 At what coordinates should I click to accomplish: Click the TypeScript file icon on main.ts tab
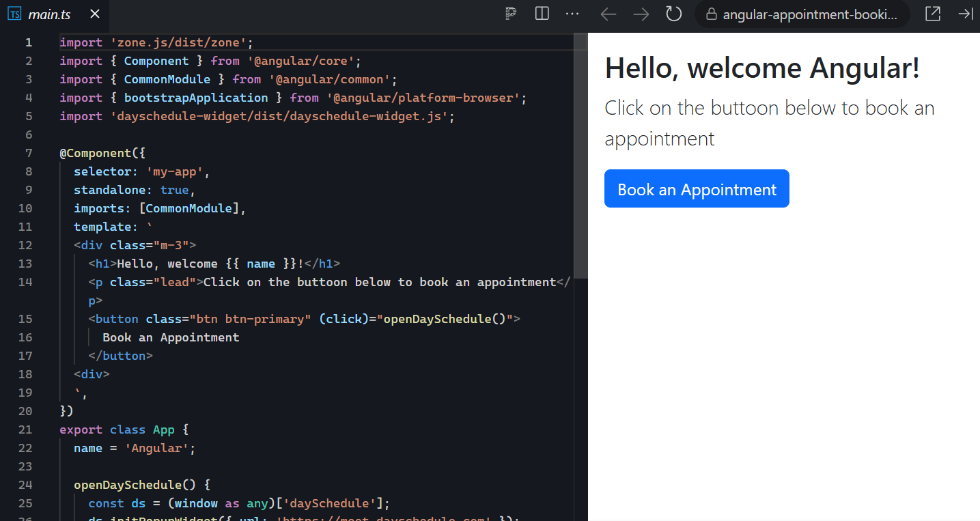[x=14, y=14]
